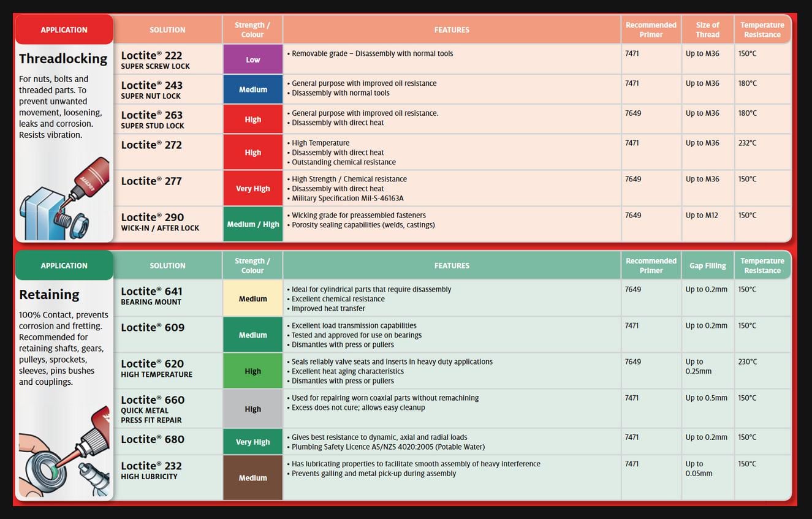Click the threadlocking bottle illustration

click(x=64, y=199)
